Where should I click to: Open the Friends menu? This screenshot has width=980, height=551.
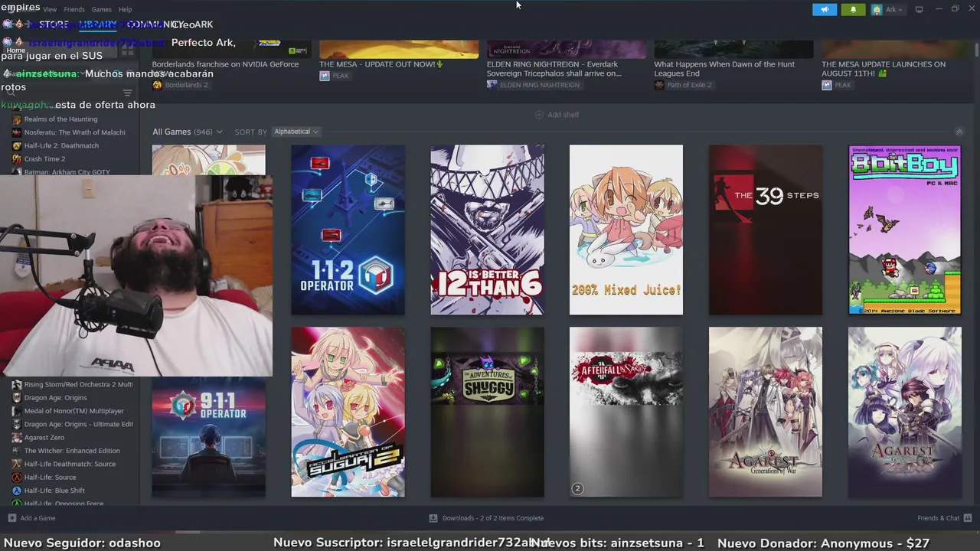pyautogui.click(x=74, y=9)
